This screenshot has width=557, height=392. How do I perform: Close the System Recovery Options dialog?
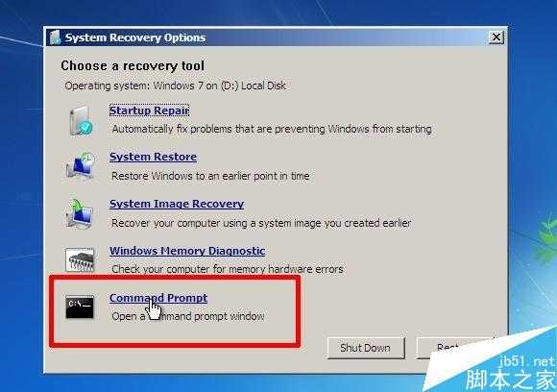tap(496, 37)
